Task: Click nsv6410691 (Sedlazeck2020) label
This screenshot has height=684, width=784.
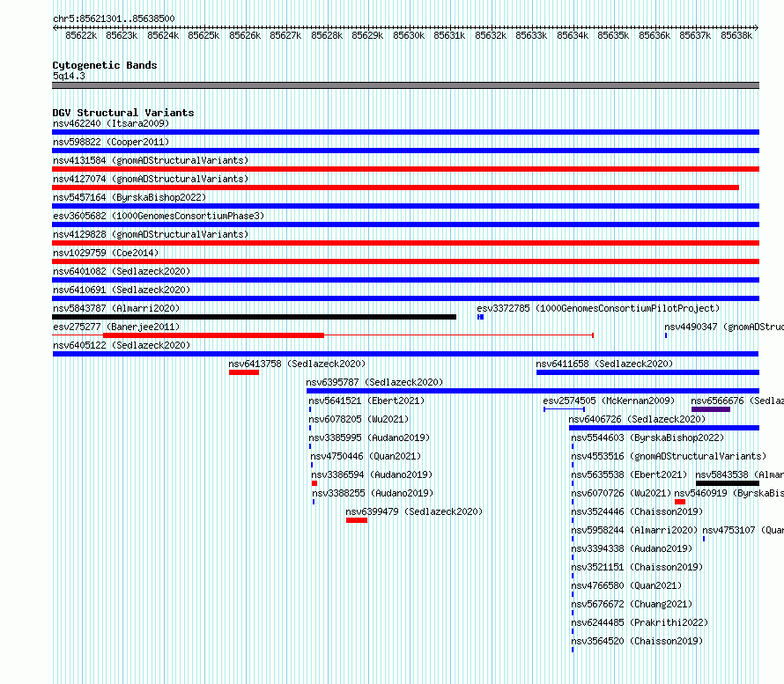Action: point(122,290)
